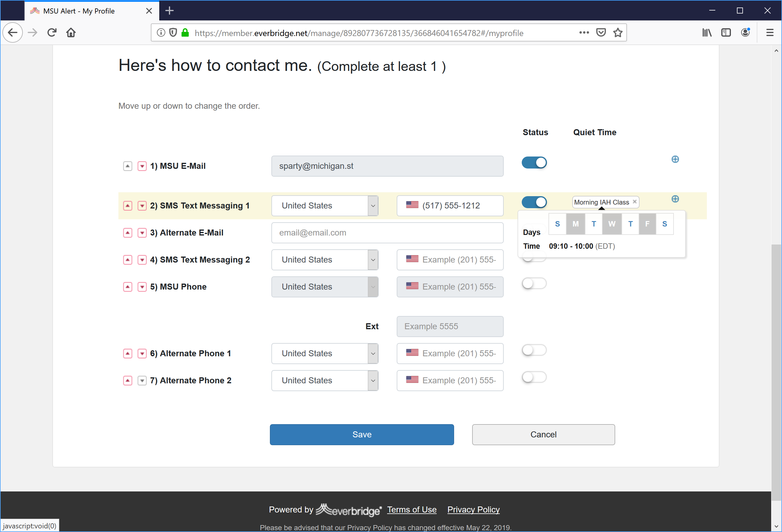Move Alternate Phone 1 up arrow

tap(127, 354)
